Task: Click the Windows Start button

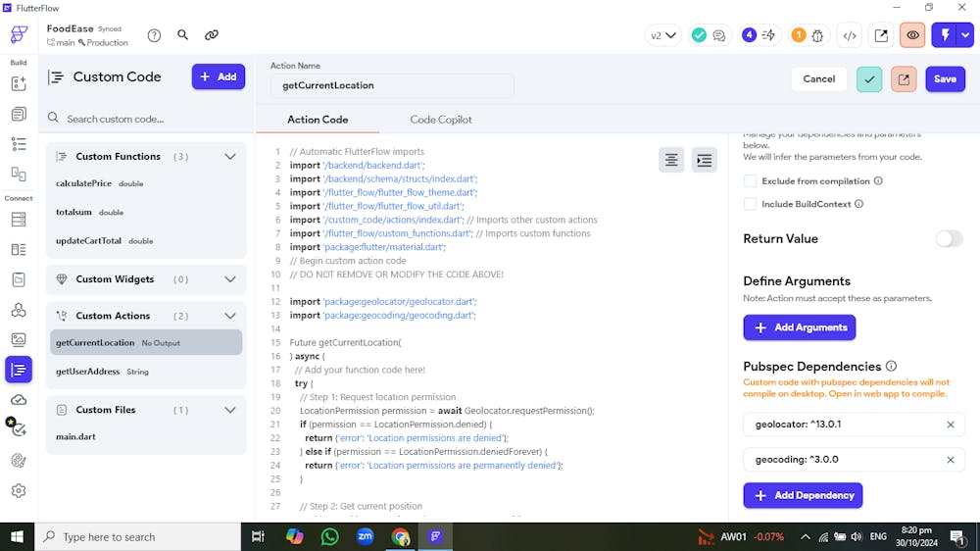Action: click(17, 536)
